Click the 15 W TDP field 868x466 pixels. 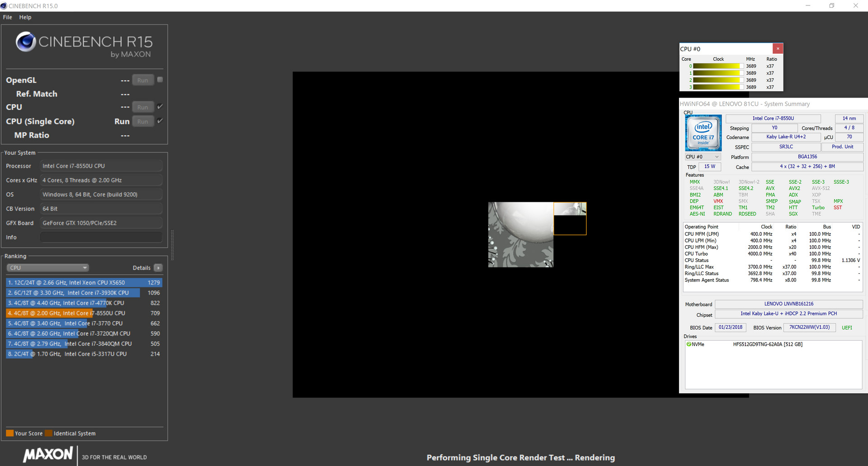click(x=710, y=166)
